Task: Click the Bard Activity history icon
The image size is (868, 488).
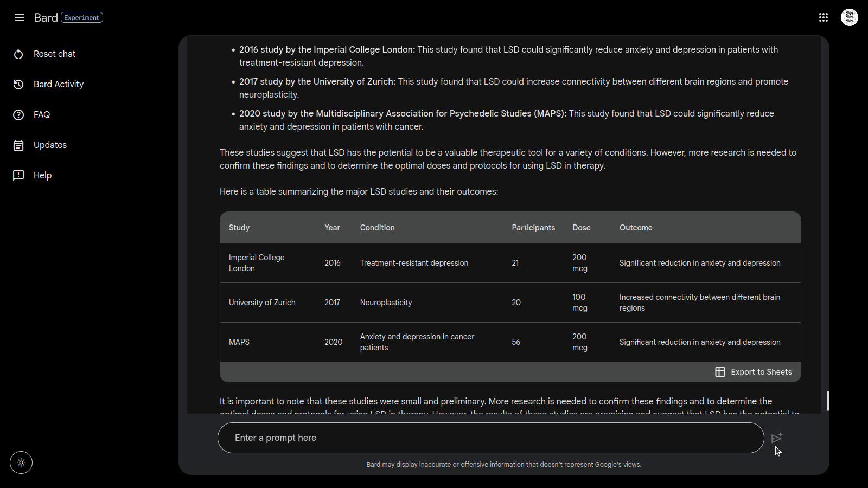Action: point(18,85)
